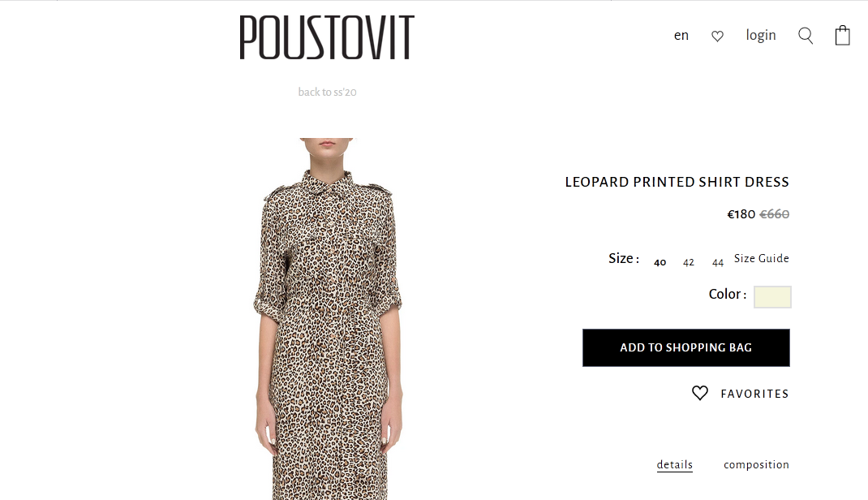Open the wishlist heart icon in header
This screenshot has height=500, width=868.
[717, 36]
